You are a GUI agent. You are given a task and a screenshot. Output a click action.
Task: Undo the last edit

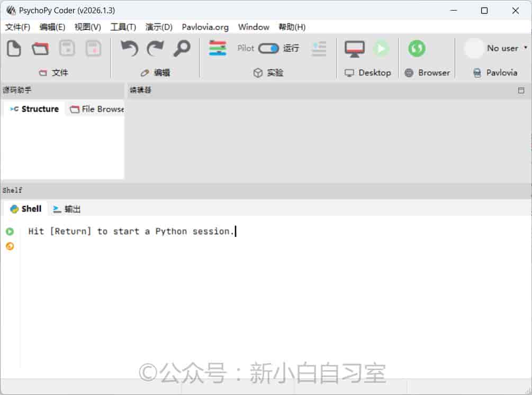pyautogui.click(x=129, y=49)
